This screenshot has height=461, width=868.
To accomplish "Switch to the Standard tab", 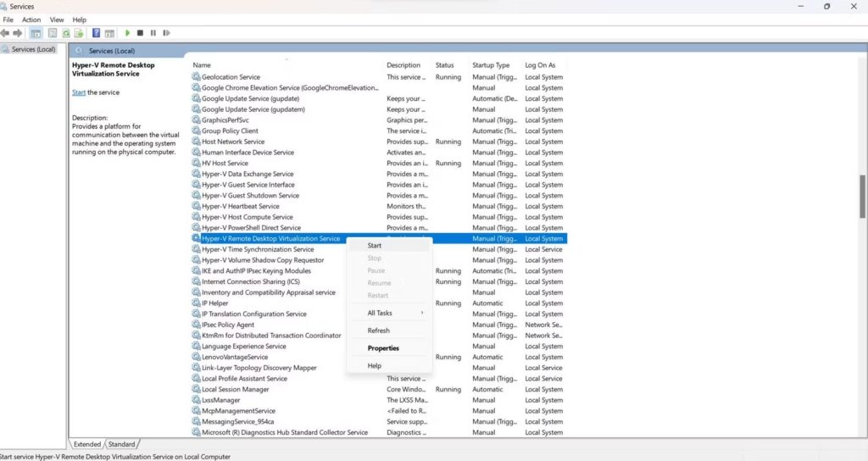I will click(121, 444).
